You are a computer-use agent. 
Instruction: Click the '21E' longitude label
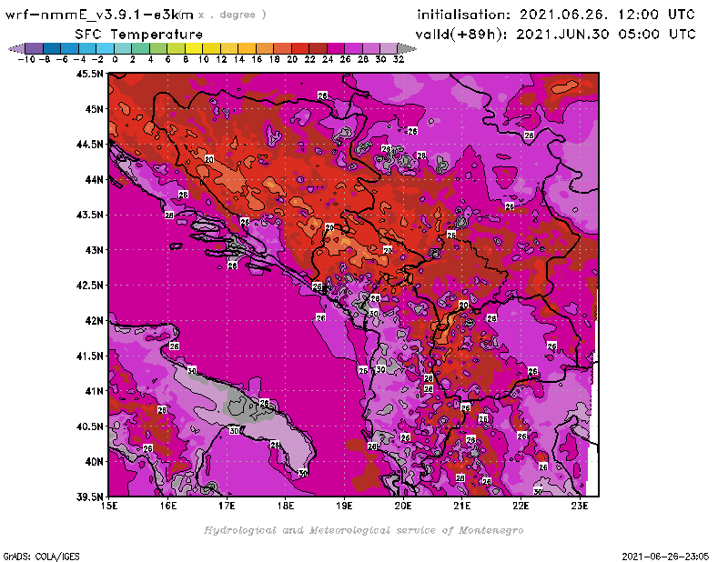[462, 506]
